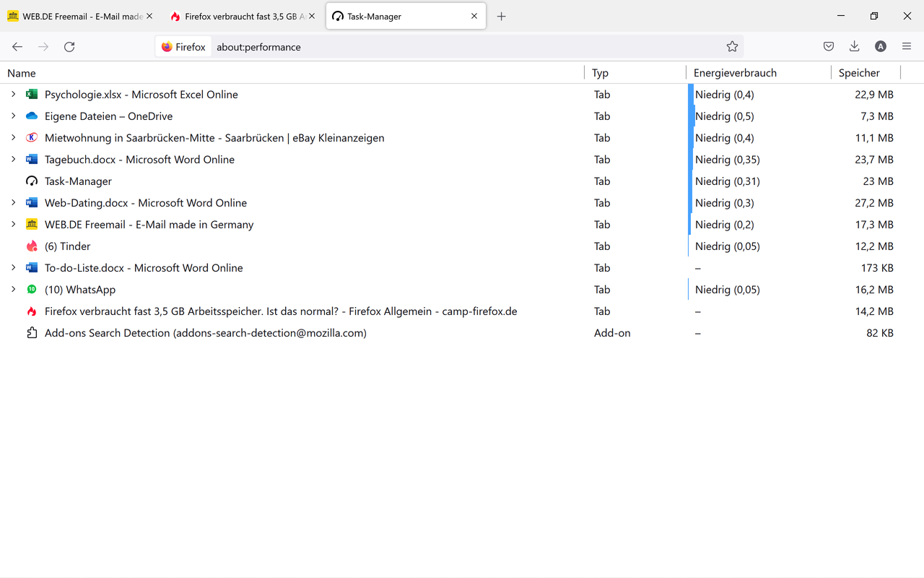Open the Pocket save icon
Image resolution: width=924 pixels, height=578 pixels.
[829, 47]
